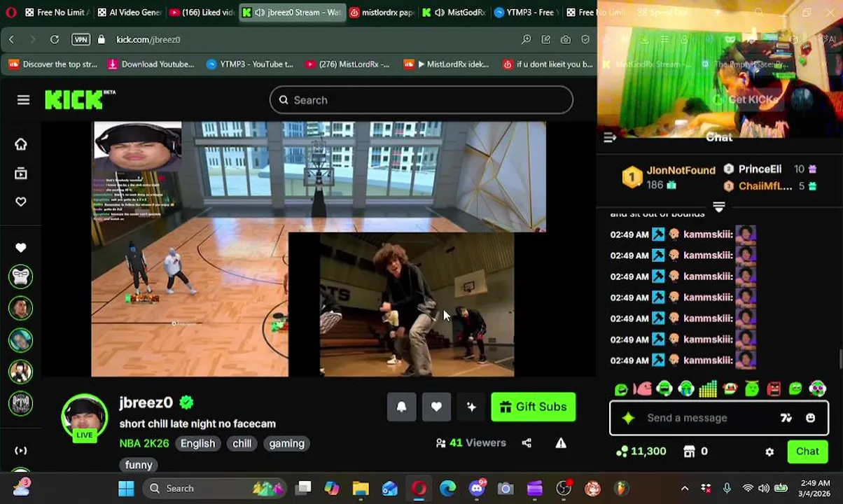
Task: Open JlonNotFound on leaderboard
Action: coord(681,170)
